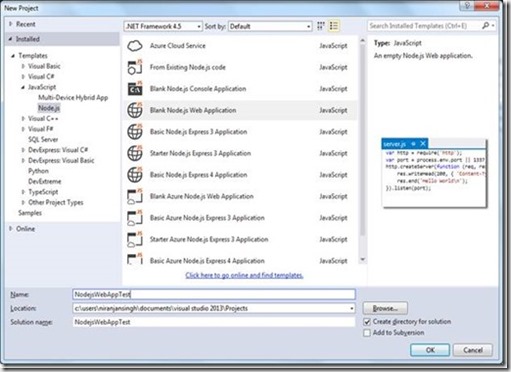511x372 pixels.
Task: Click the Starter Node.js Express 3 Application icon
Action: tap(135, 153)
